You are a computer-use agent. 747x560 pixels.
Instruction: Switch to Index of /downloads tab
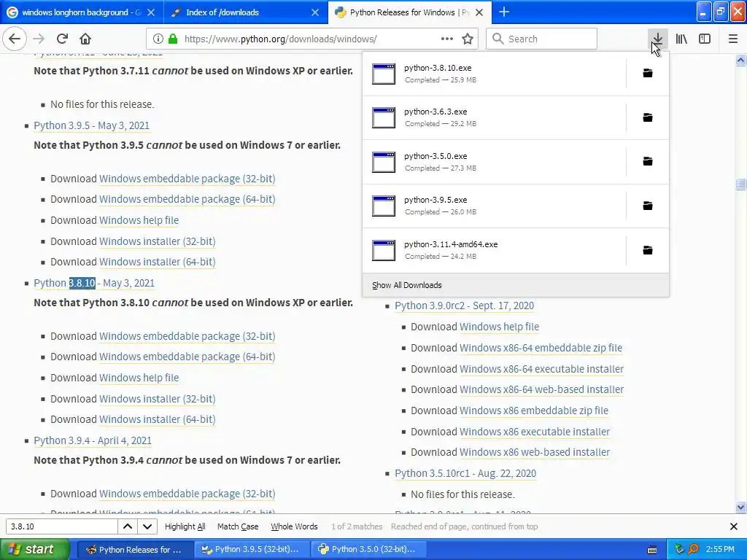tap(246, 12)
